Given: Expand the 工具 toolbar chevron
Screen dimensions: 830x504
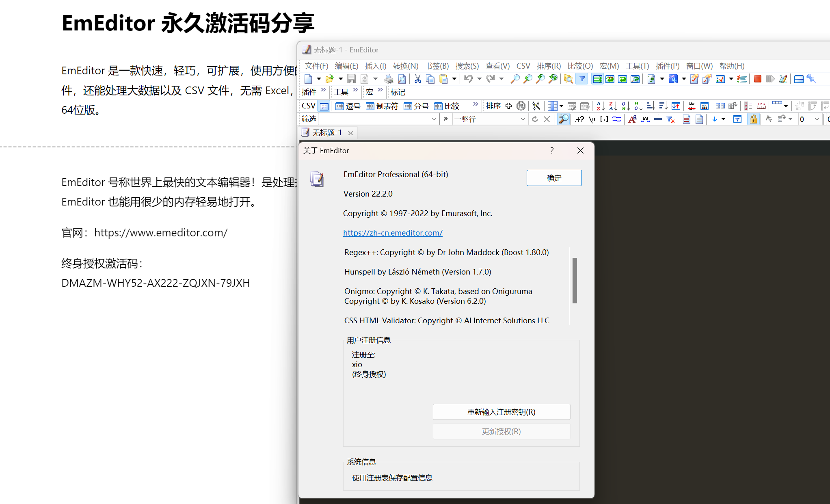Looking at the screenshot, I should point(355,90).
